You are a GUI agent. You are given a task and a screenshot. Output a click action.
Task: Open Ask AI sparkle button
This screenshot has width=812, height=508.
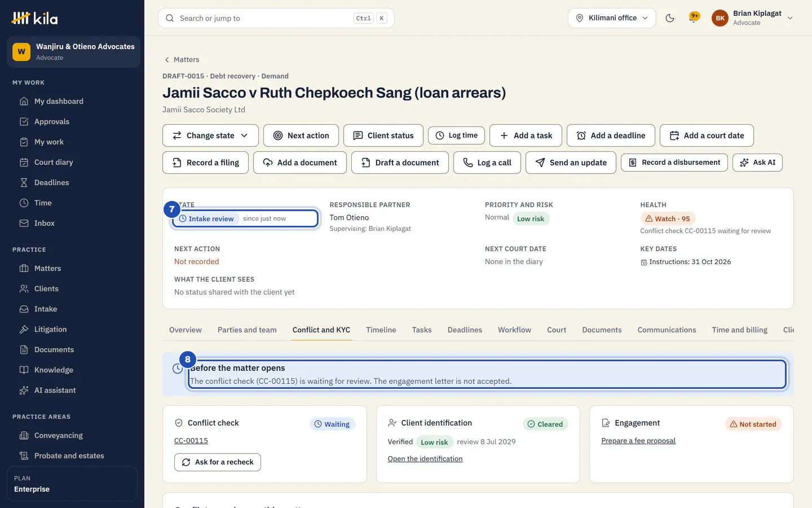pyautogui.click(x=757, y=163)
